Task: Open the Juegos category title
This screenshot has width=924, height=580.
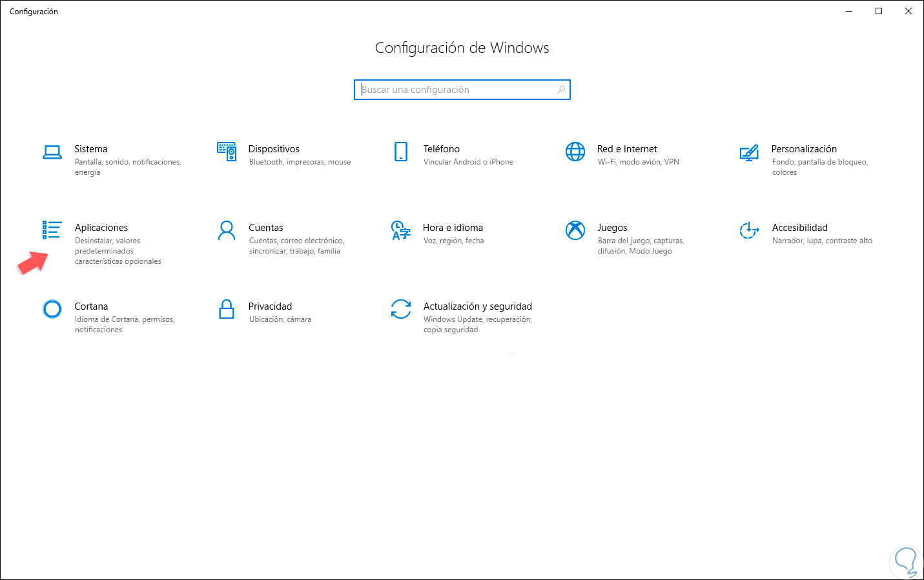Action: [x=612, y=228]
